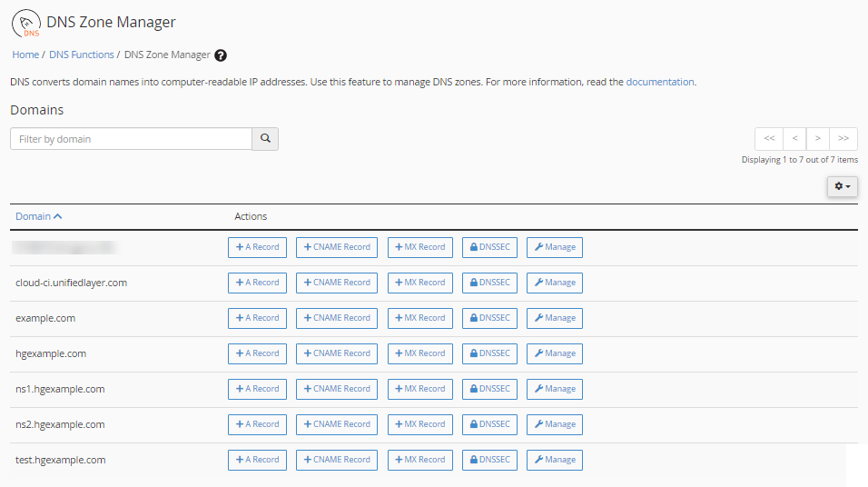Open the DNS Functions breadcrumb link
Viewport: 868px width, 487px height.
(82, 55)
